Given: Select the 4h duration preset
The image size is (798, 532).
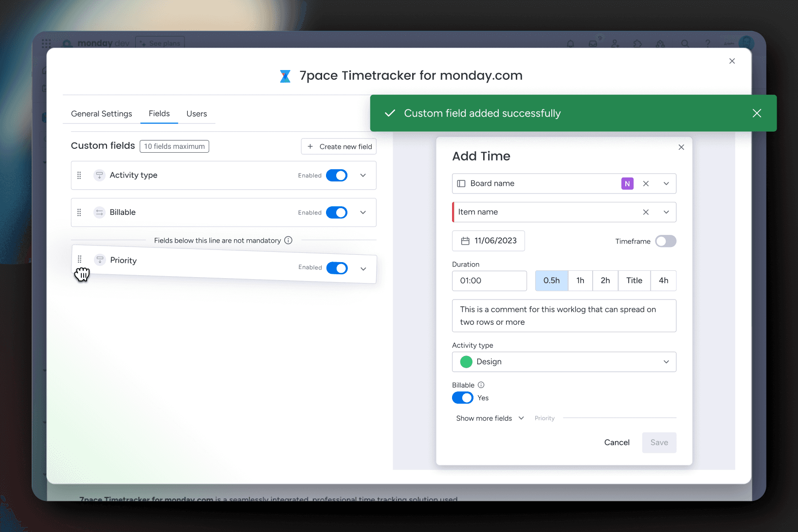Looking at the screenshot, I should 664,281.
